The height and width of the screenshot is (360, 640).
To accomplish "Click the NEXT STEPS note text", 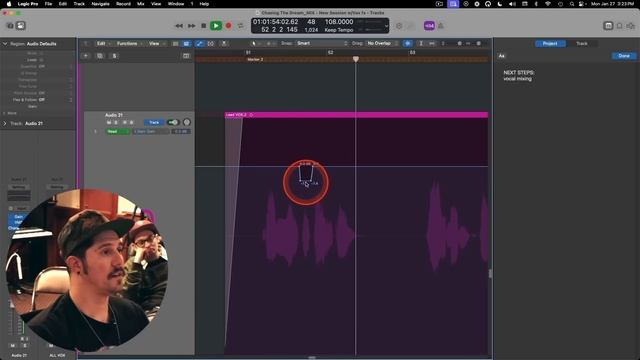I will (x=519, y=72).
